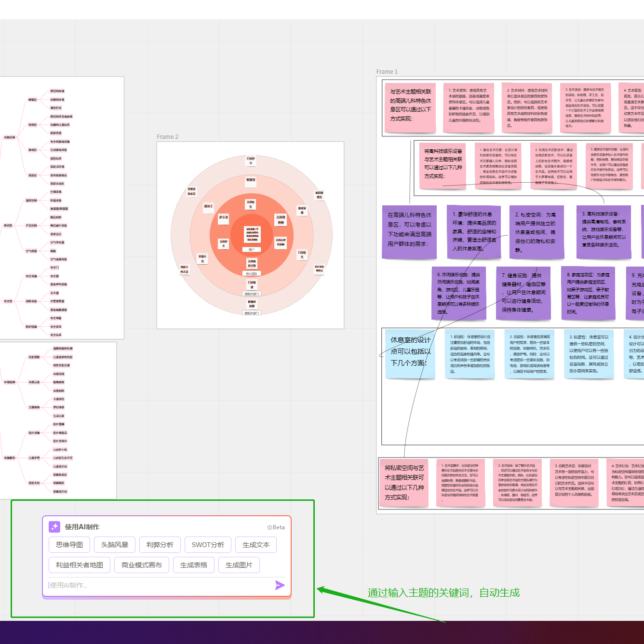Select blue note 休息室的设计点可以包括以下几个方面
The width and height of the screenshot is (644, 644).
point(410,354)
